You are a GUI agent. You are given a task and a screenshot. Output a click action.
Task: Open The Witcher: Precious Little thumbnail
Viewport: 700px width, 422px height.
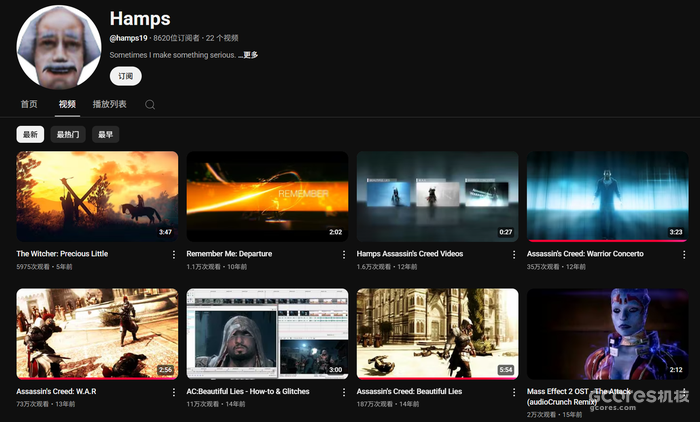point(97,196)
